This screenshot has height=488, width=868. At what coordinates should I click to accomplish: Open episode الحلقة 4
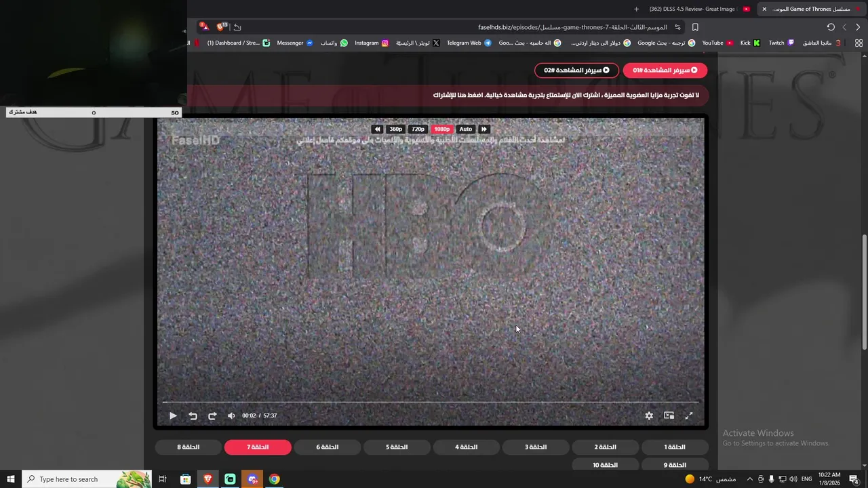tap(467, 447)
